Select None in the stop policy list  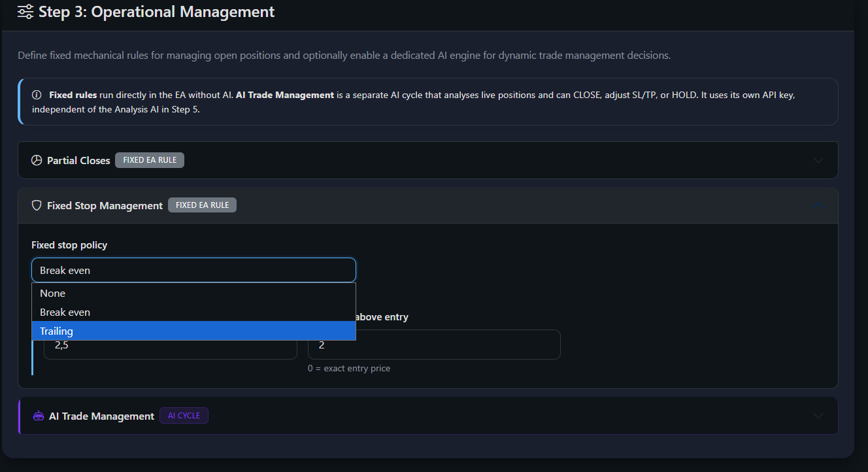click(193, 294)
